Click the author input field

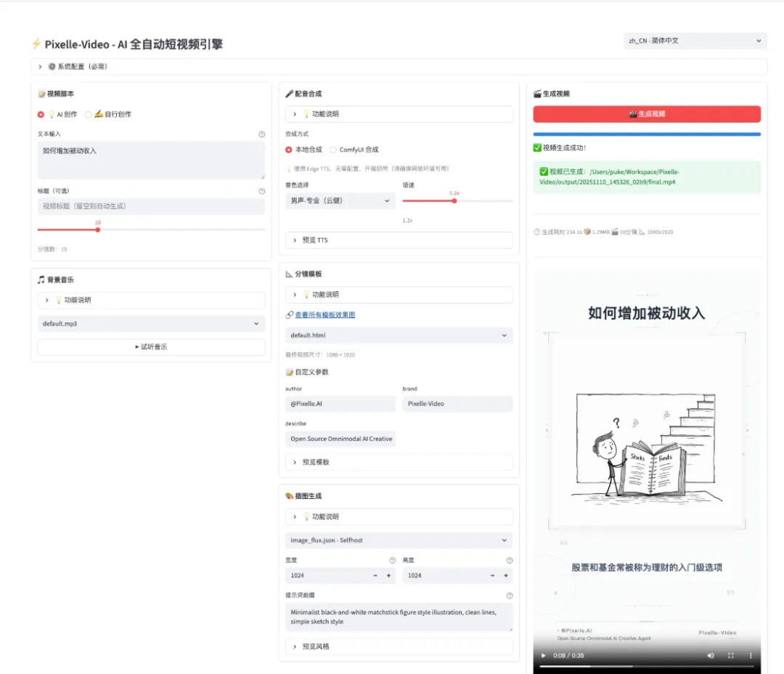coord(340,404)
